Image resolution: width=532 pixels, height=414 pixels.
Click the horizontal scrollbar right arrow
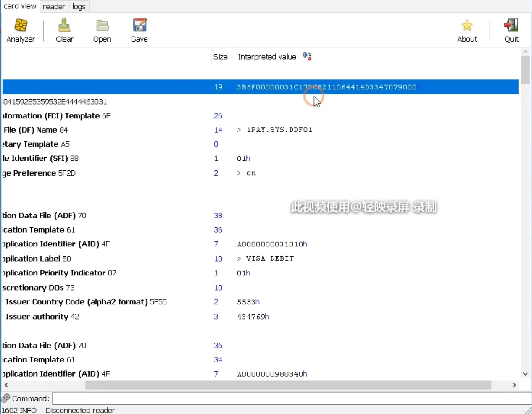tap(514, 385)
